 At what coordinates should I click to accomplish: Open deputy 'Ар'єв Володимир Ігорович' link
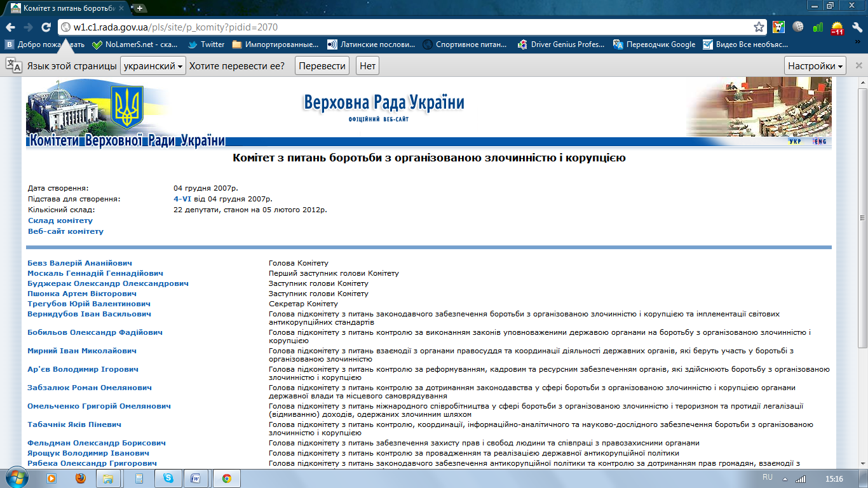pyautogui.click(x=83, y=369)
